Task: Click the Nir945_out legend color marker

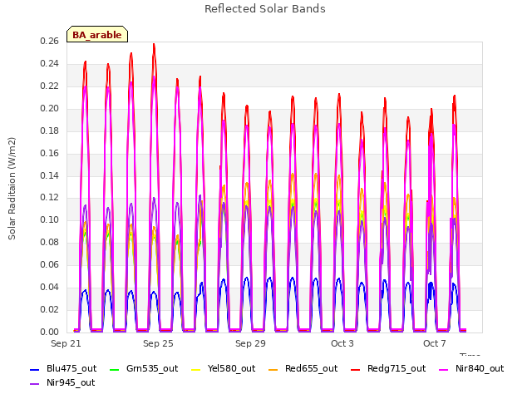Action: click(35, 384)
